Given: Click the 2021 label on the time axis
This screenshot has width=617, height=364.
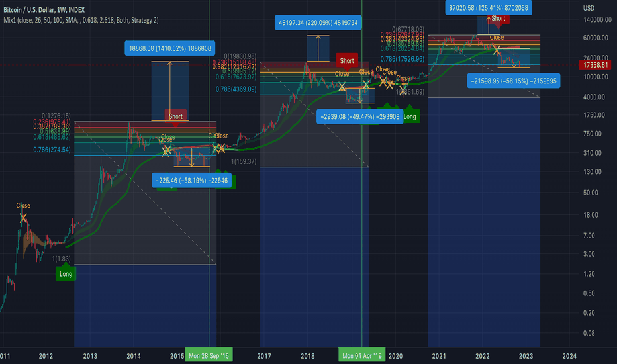Looking at the screenshot, I should click(x=439, y=356).
